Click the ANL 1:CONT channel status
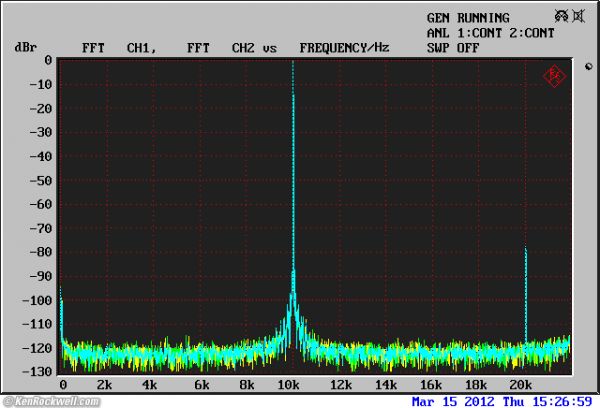Image resolution: width=600 pixels, height=408 pixels. [464, 33]
